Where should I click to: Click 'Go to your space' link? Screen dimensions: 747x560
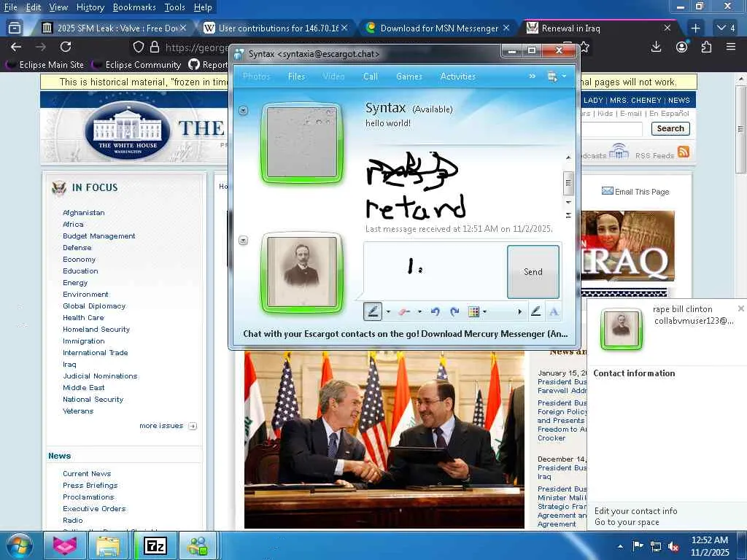coord(627,522)
